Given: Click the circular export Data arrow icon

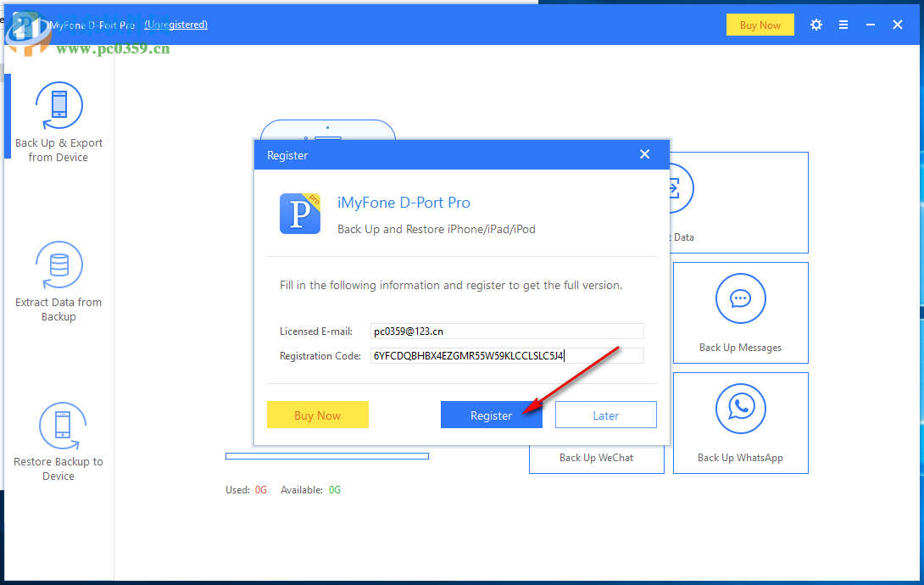Looking at the screenshot, I should tap(674, 188).
